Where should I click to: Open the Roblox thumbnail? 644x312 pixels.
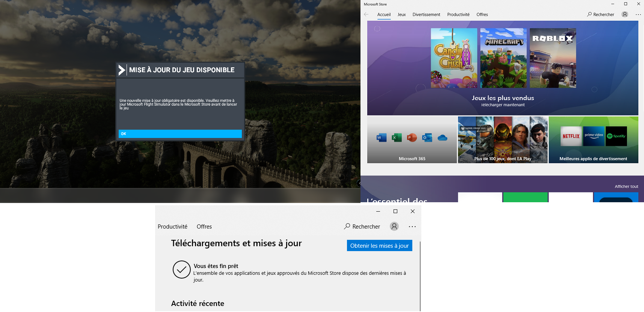tap(553, 58)
